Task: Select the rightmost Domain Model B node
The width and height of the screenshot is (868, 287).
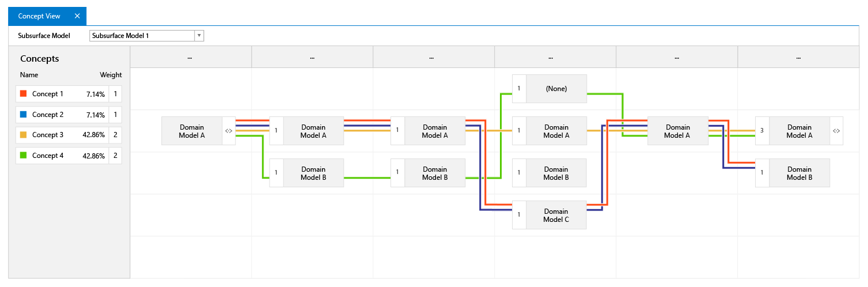Action: click(799, 173)
